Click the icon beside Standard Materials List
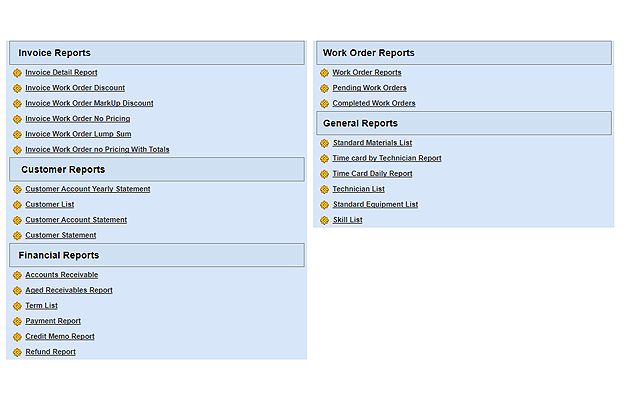This screenshot has width=624, height=414. [324, 143]
